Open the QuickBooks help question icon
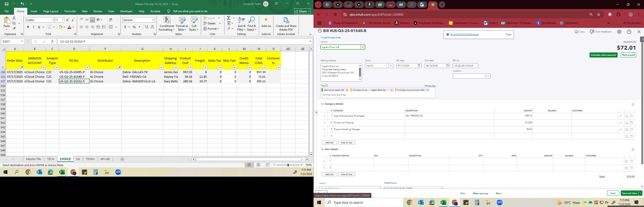The image size is (644, 207). point(629,32)
